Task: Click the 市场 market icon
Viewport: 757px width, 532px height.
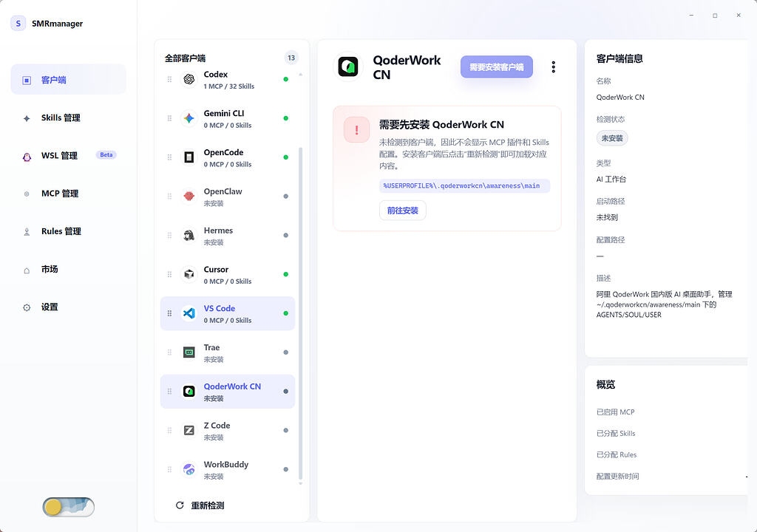Action: point(27,270)
